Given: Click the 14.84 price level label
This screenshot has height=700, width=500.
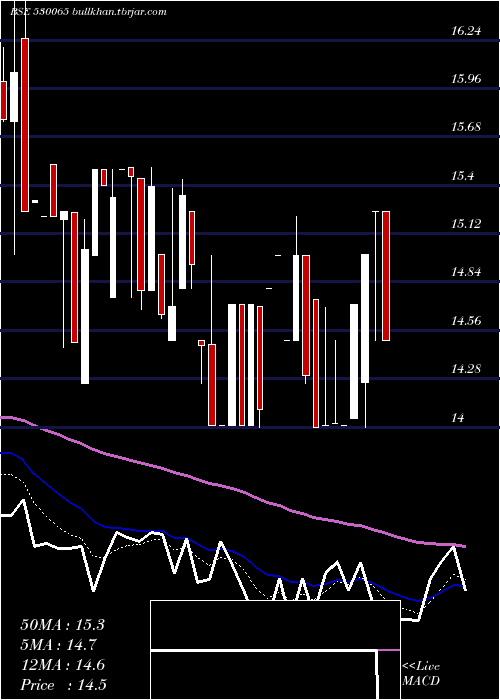Looking at the screenshot, I should click(466, 272).
